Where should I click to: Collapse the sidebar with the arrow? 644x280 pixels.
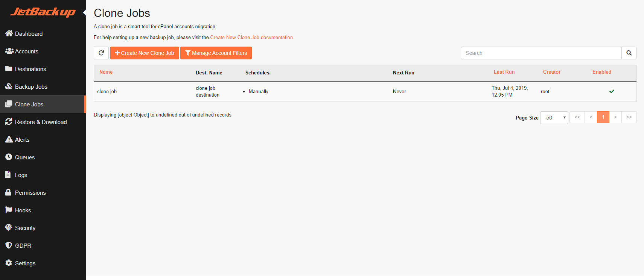pyautogui.click(x=84, y=13)
